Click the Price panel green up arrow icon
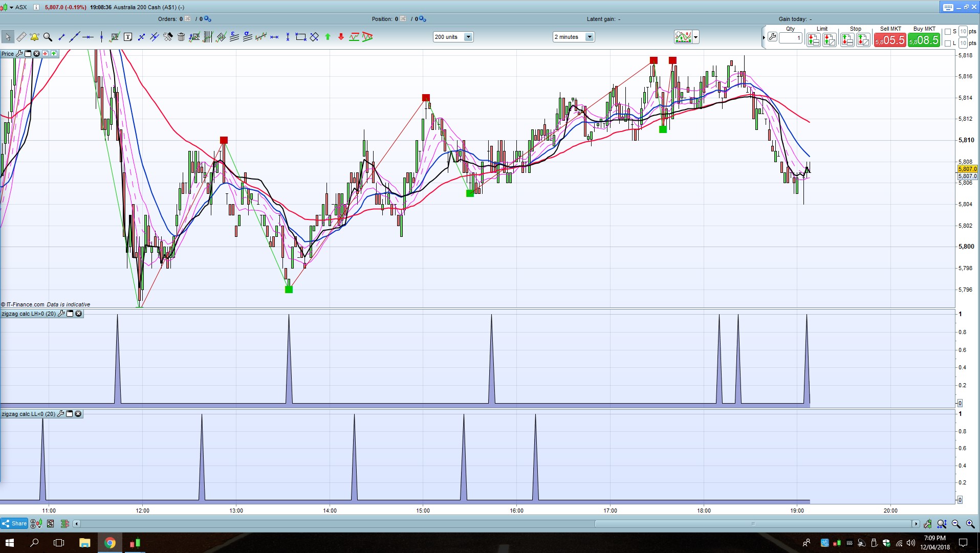Image resolution: width=980 pixels, height=553 pixels. coord(54,53)
